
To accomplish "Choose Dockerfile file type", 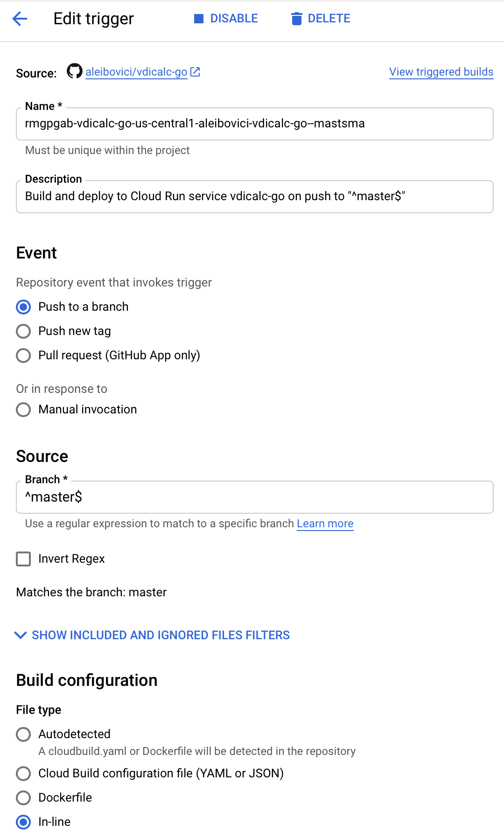I will tap(23, 798).
